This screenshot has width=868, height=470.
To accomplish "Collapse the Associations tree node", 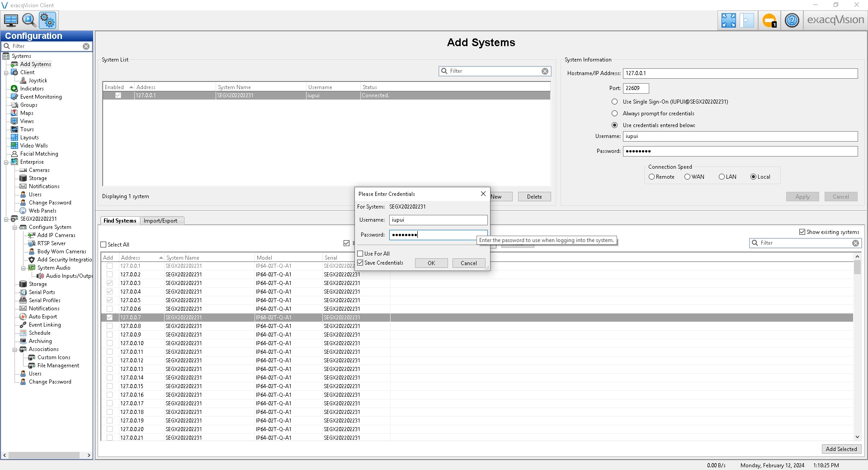I will [x=14, y=349].
